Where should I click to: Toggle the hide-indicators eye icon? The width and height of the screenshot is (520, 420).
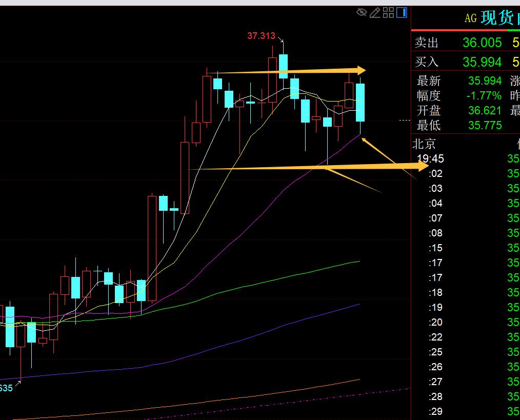coord(362,12)
